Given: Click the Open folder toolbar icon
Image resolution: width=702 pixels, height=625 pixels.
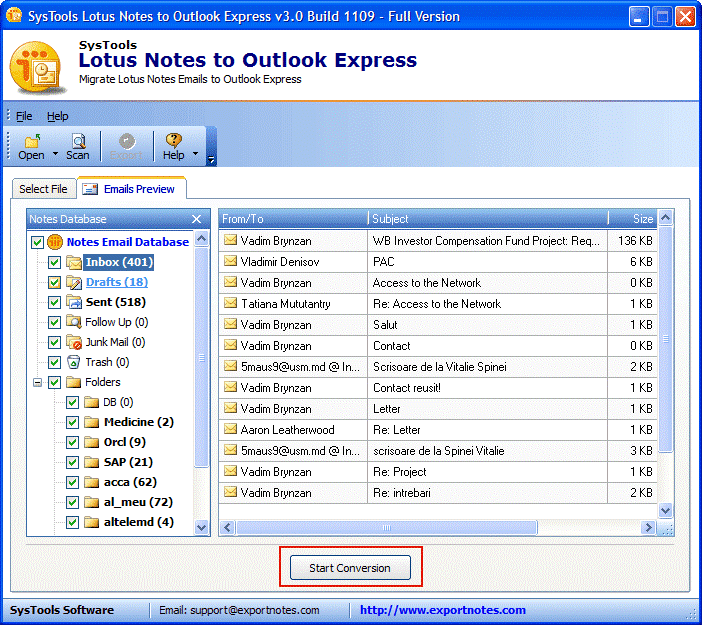Looking at the screenshot, I should coord(31,141).
